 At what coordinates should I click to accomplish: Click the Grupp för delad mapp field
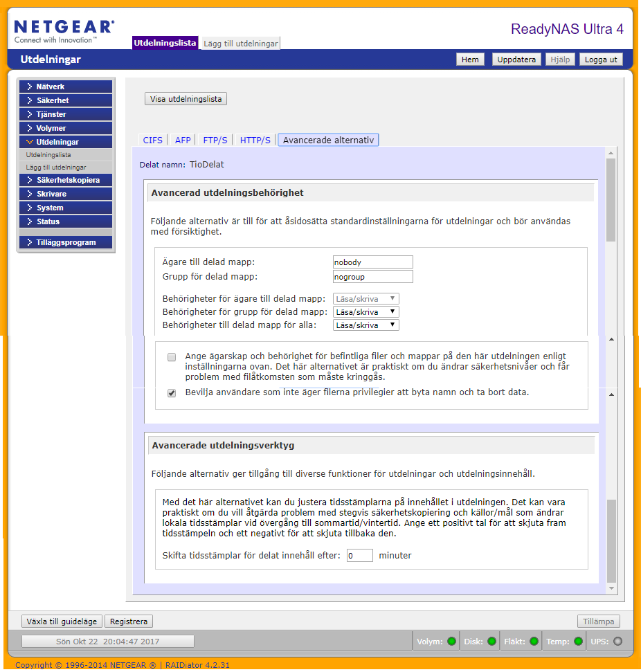coord(373,277)
